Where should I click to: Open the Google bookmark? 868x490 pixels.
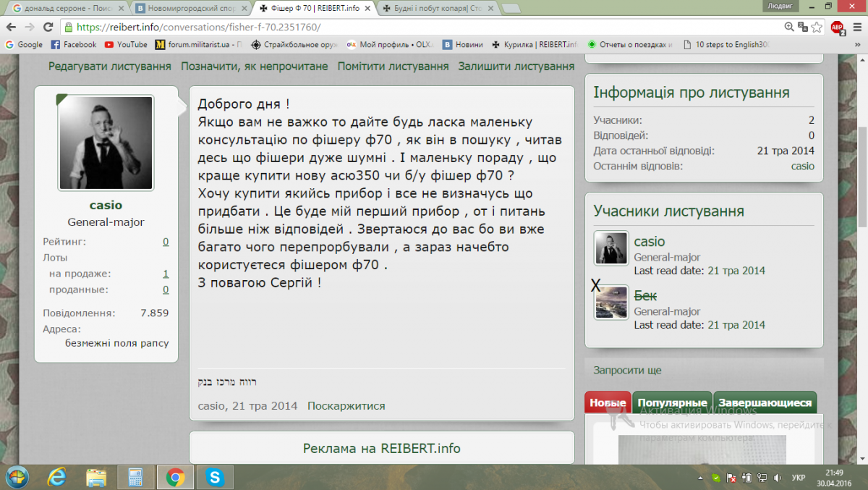[24, 44]
